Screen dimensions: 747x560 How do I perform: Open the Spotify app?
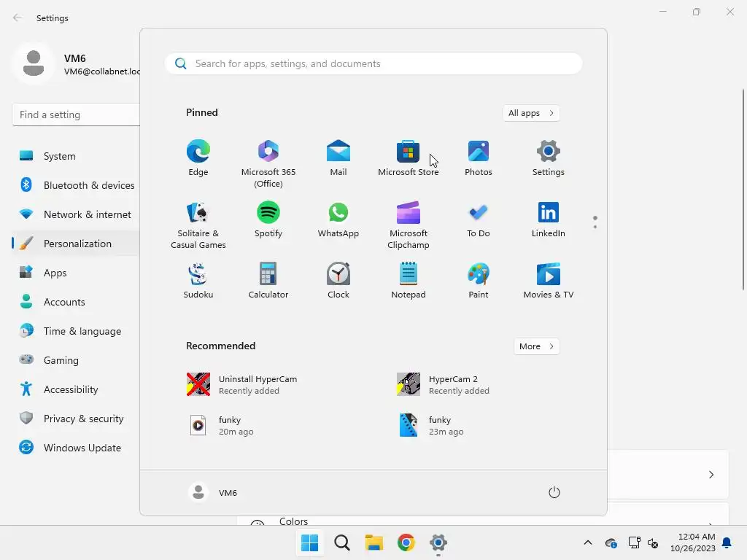(x=268, y=220)
